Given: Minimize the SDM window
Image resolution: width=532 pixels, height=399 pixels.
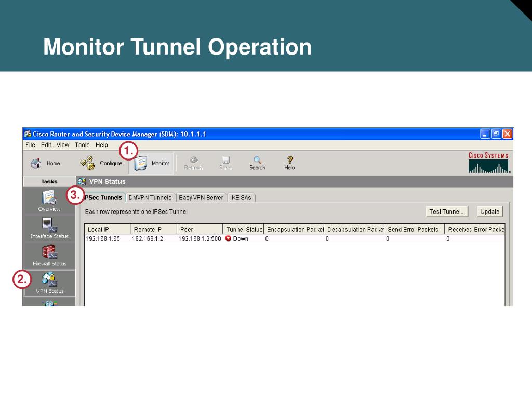Looking at the screenshot, I should [x=485, y=134].
